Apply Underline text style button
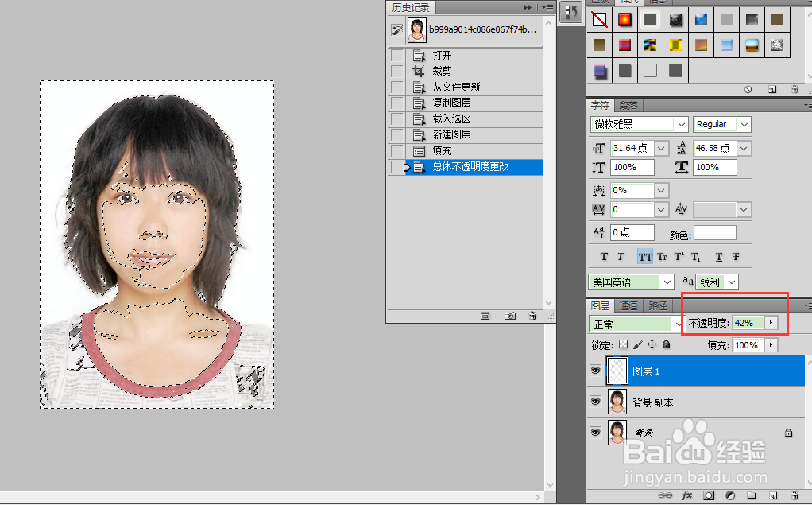 point(719,257)
